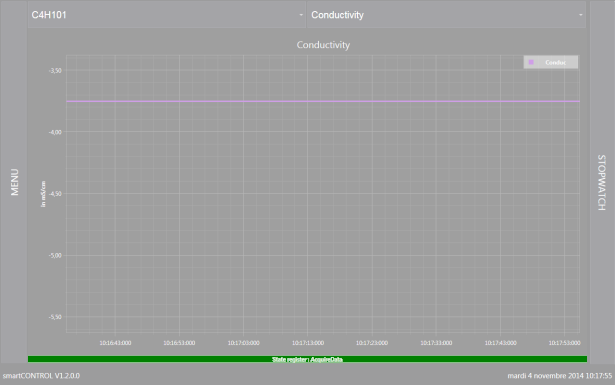Click the 10:16:43:000 time label

(x=115, y=343)
